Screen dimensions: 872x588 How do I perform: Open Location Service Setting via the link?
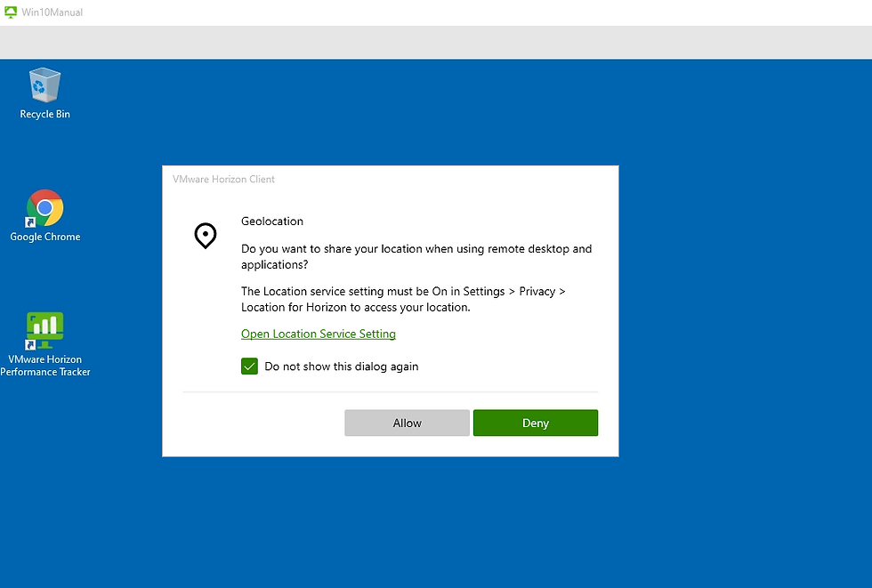click(318, 334)
